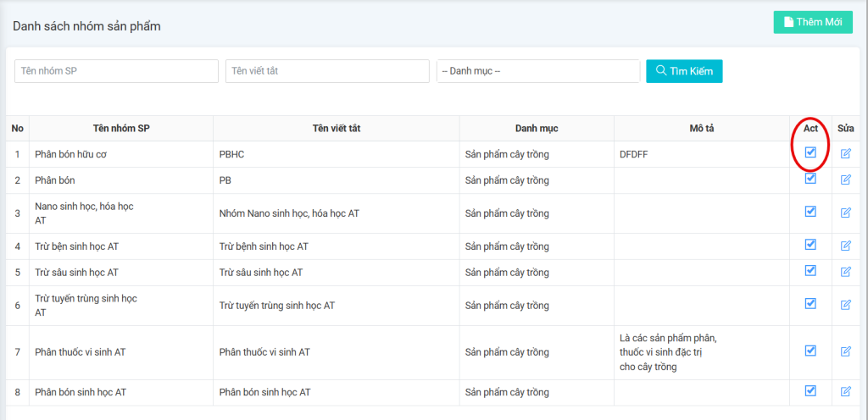868x420 pixels.
Task: Open edit for Nano sinh học, hóa học AT
Action: click(845, 213)
